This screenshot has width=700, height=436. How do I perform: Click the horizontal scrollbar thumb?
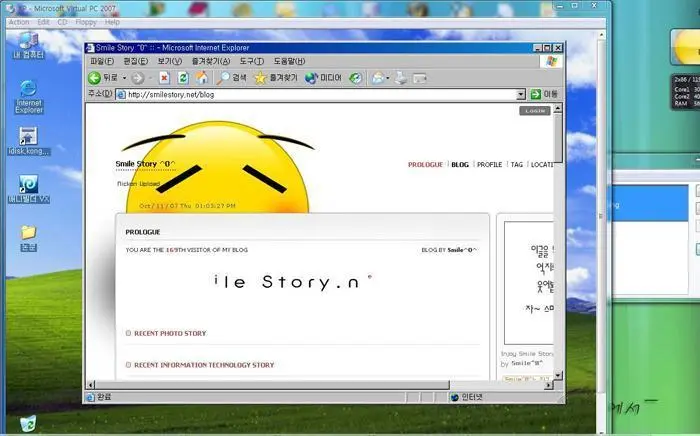pyautogui.click(x=272, y=385)
